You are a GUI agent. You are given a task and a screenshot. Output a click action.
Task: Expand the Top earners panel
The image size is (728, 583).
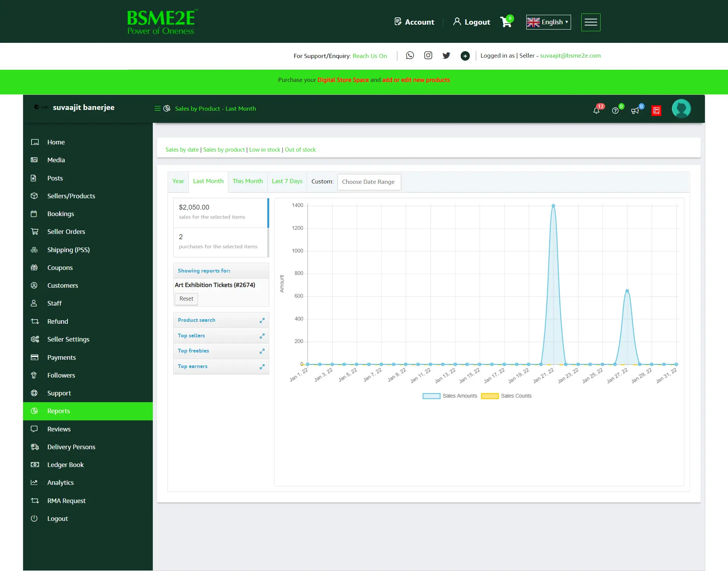[x=221, y=367]
